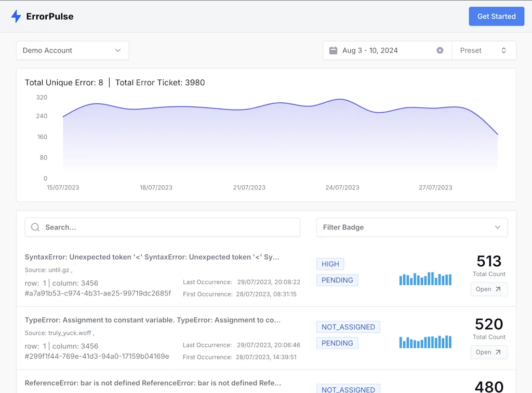Click the sparkline bar chart for the TypeError entry
Screen dimensions: 532x393
coord(425,342)
